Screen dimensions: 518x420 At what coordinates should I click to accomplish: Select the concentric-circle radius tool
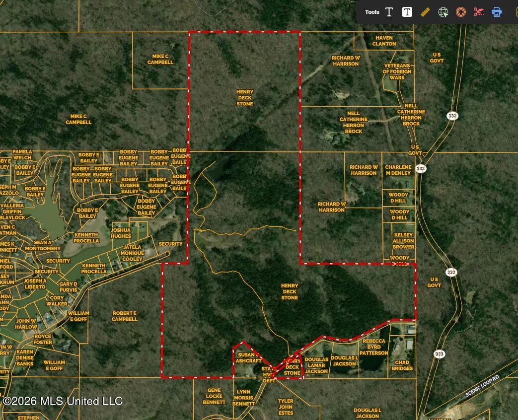tap(461, 12)
